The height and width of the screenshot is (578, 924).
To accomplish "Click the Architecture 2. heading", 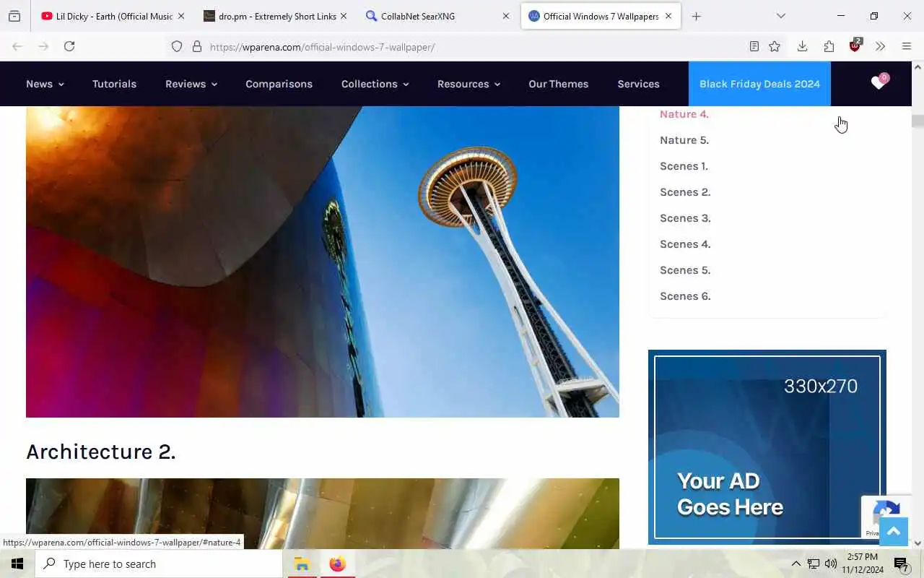I will (101, 452).
